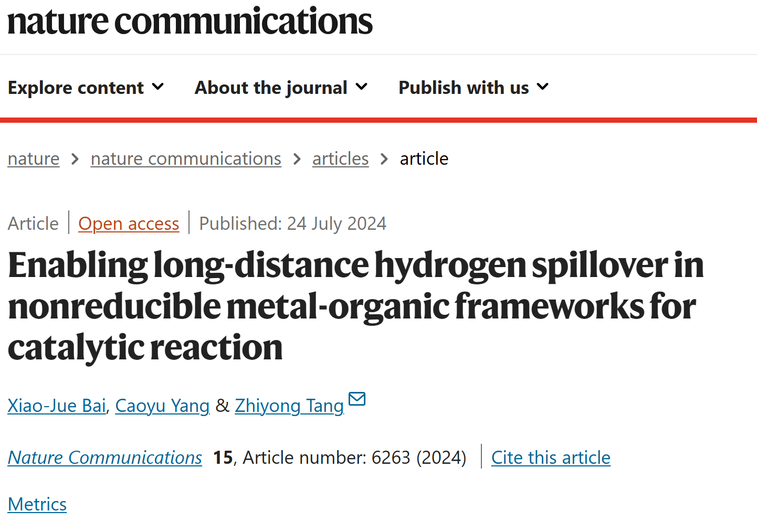
Task: Open author Zhiyong Tang's details
Action: pyautogui.click(x=289, y=406)
